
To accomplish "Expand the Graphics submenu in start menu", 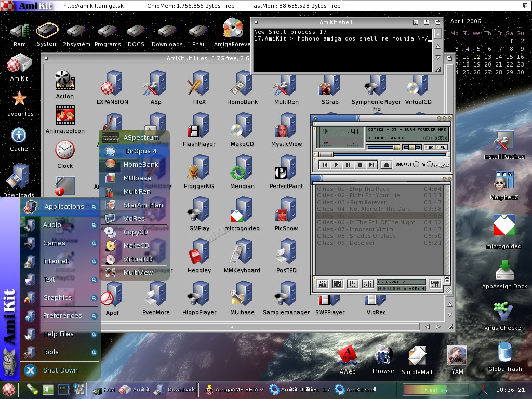I will [94, 298].
